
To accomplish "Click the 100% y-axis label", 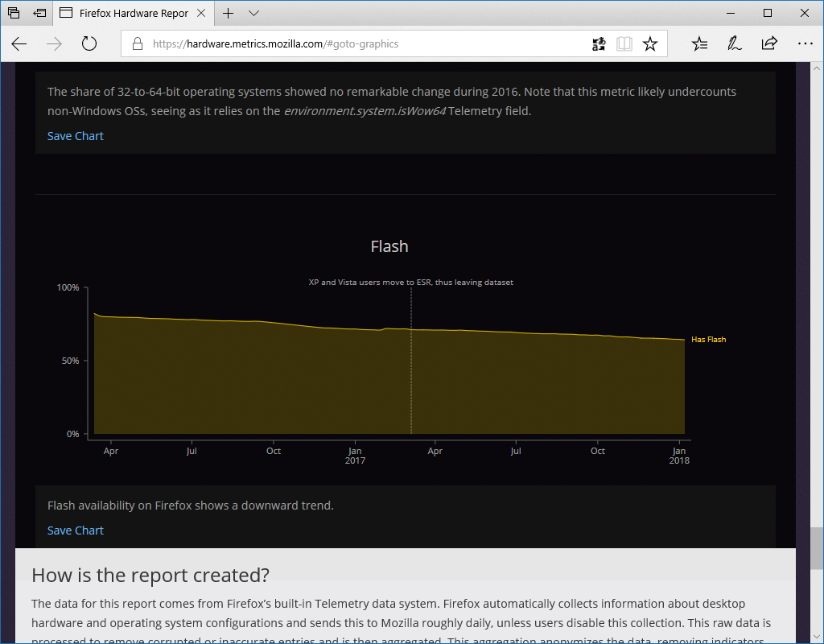I will (x=68, y=287).
